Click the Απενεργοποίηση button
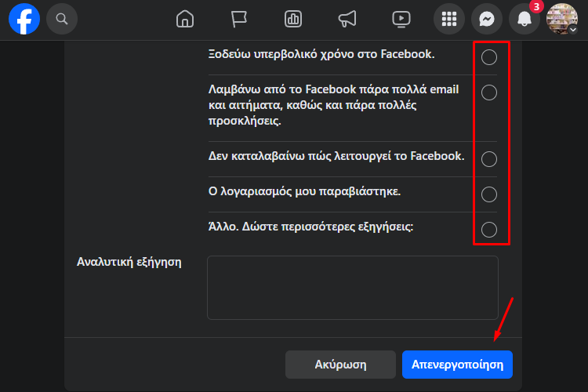The height and width of the screenshot is (392, 588). (457, 365)
